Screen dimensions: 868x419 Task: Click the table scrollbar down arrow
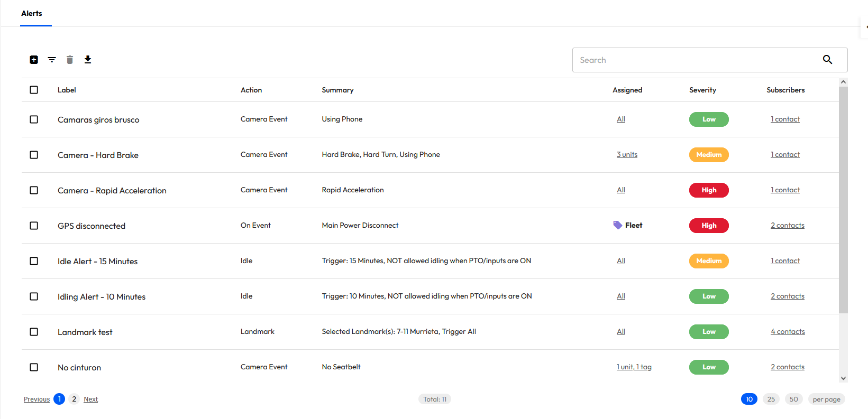coord(843,378)
